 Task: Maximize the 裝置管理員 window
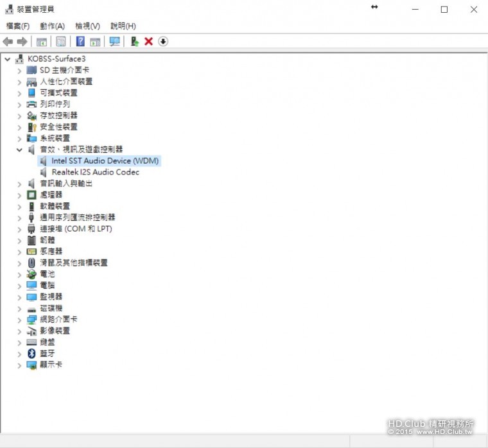point(444,10)
